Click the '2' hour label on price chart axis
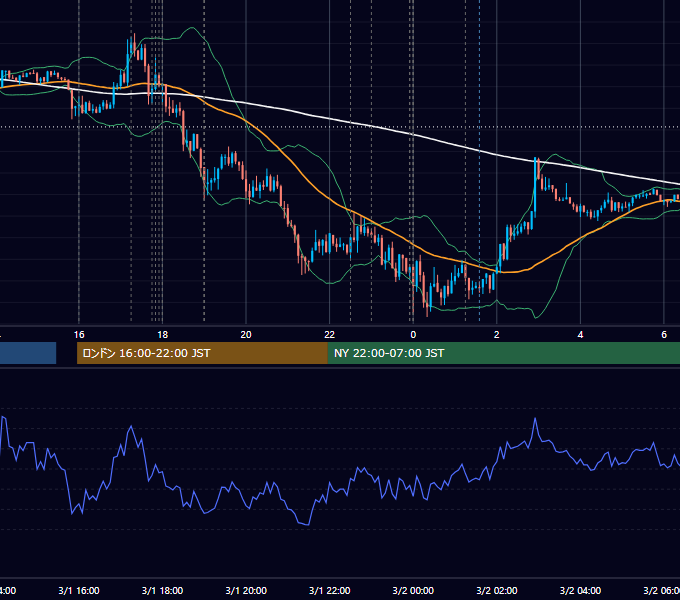 tap(497, 335)
